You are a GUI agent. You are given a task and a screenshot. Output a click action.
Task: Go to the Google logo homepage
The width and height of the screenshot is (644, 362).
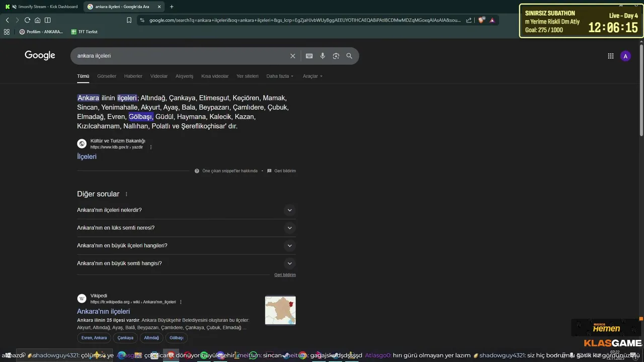coord(40,55)
